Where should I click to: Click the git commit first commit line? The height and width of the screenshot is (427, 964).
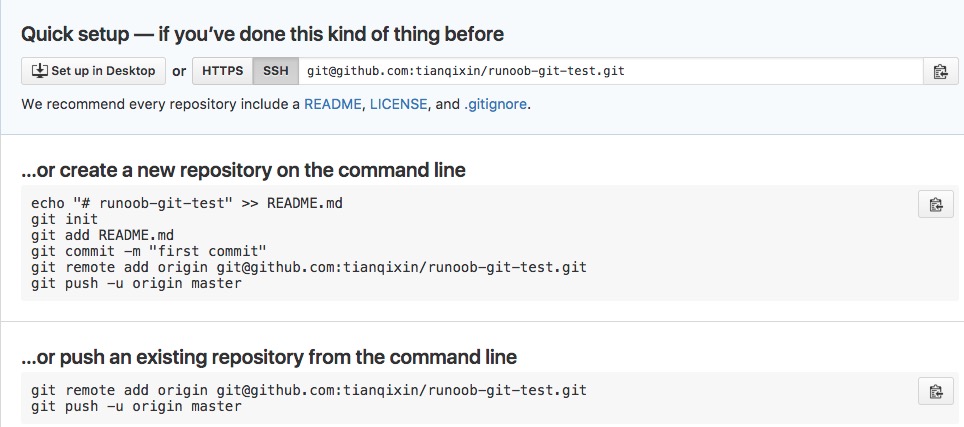pos(149,251)
